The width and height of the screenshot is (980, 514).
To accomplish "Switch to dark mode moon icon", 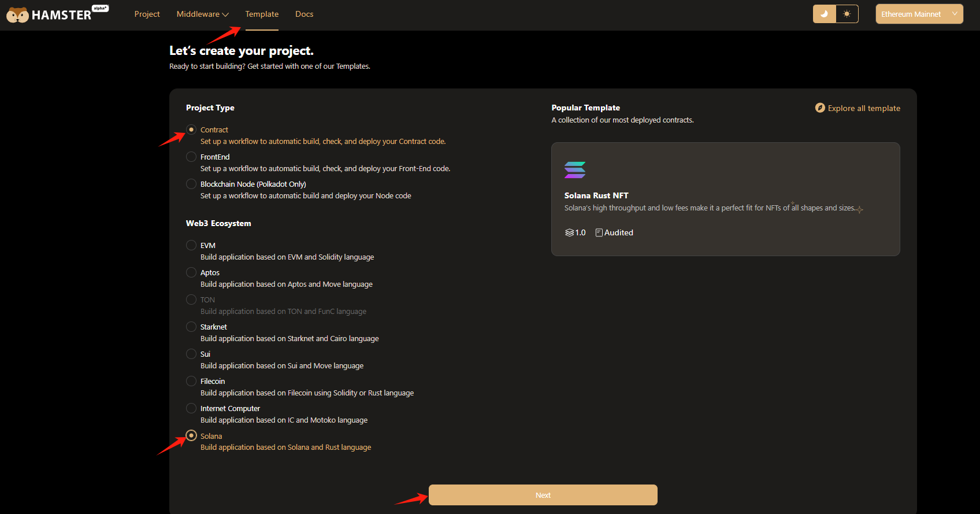I will (825, 14).
